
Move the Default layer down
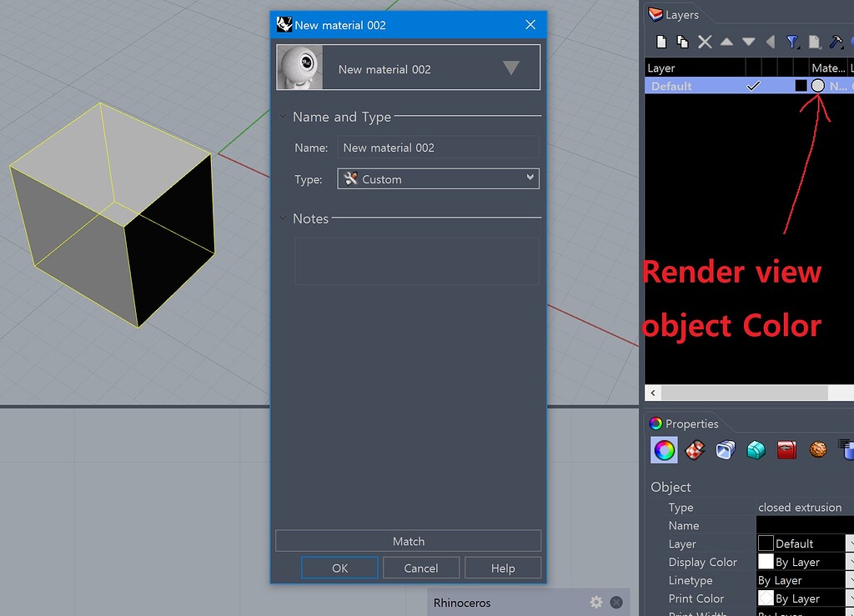pos(750,41)
